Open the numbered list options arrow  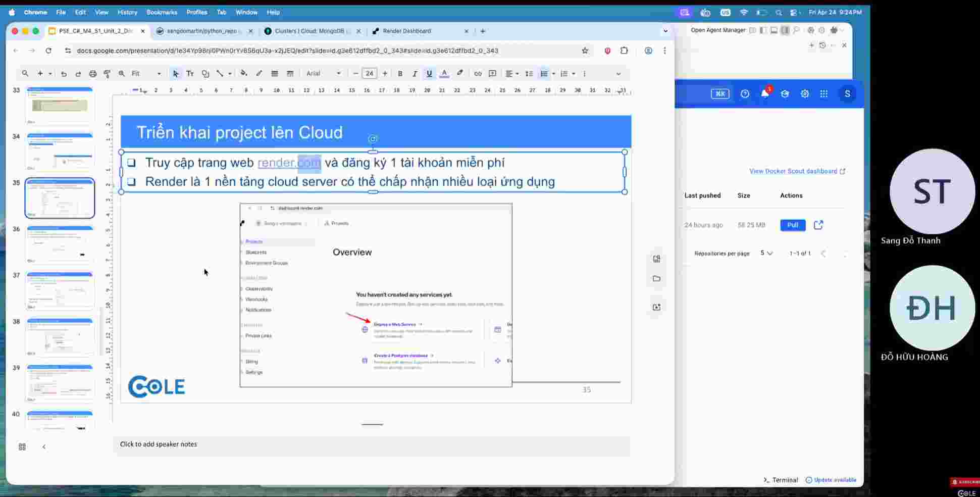574,74
